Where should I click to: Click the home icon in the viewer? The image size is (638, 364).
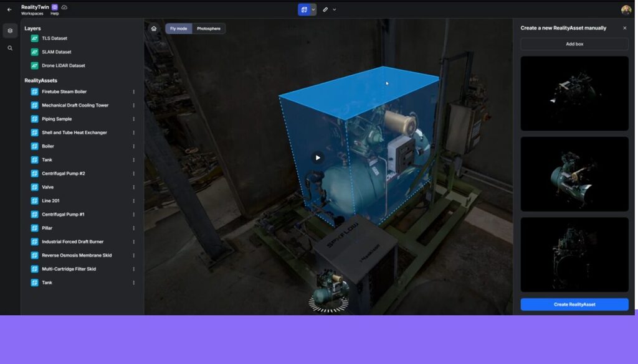(153, 28)
